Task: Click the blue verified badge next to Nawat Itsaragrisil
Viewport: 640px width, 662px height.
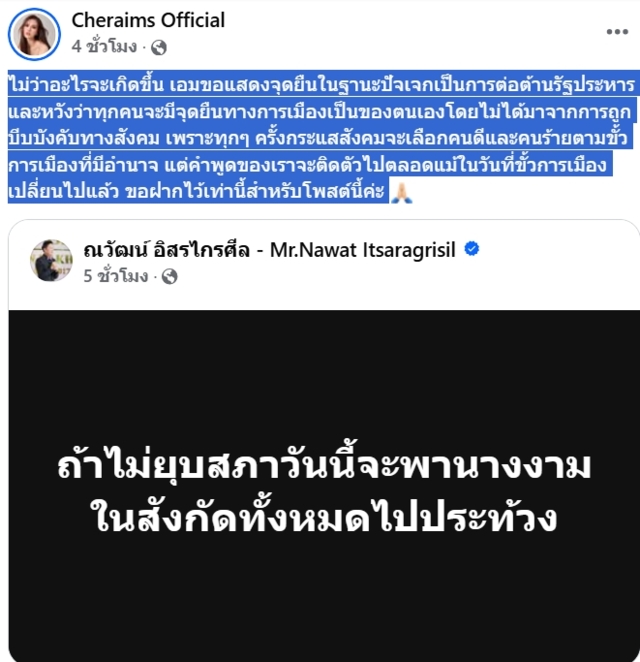Action: pyautogui.click(x=472, y=249)
